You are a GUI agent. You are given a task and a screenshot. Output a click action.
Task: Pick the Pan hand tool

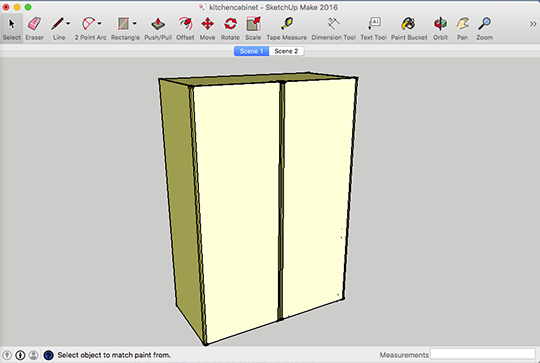pos(463,28)
